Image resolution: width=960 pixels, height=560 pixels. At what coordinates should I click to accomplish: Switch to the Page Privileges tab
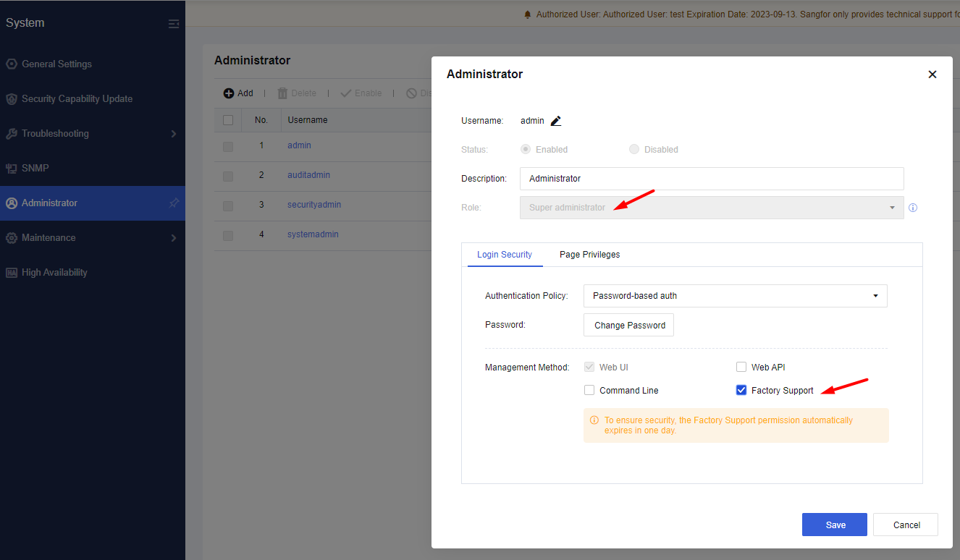[x=589, y=255]
